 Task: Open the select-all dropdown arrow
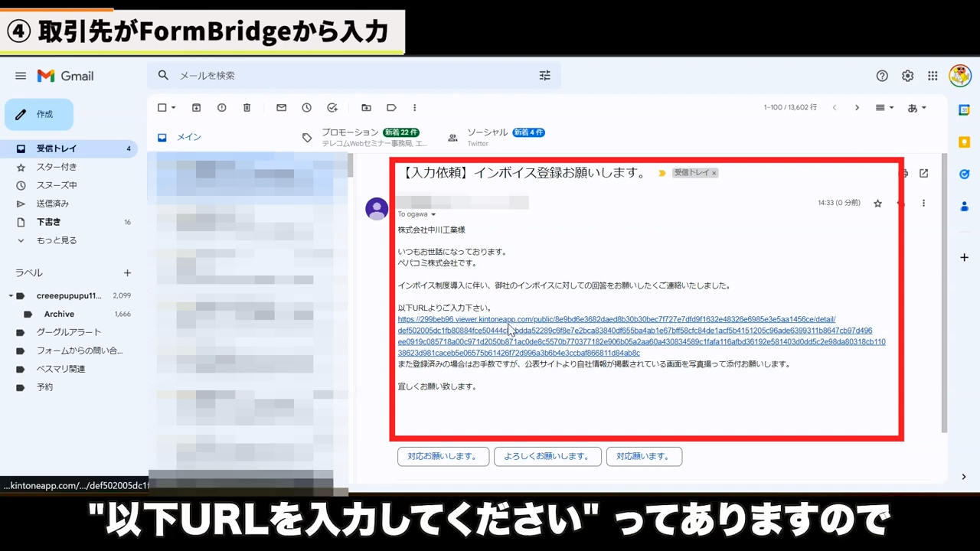(x=174, y=108)
